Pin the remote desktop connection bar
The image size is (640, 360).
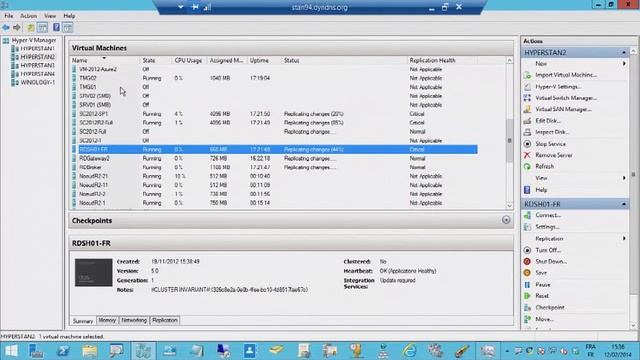point(195,7)
